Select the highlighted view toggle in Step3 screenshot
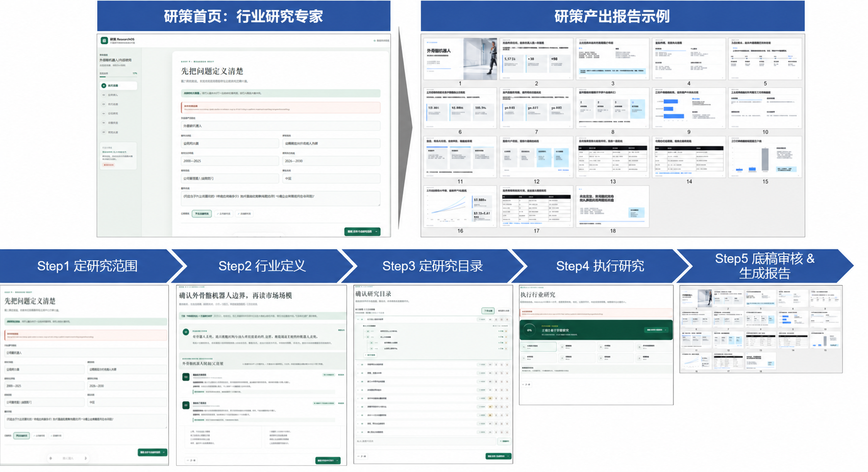This screenshot has height=472, width=868. 488,311
